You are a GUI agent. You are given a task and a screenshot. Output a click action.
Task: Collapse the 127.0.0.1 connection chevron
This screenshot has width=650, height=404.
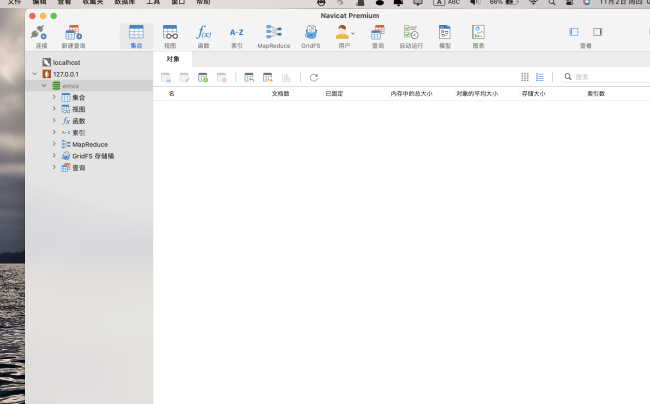pos(34,74)
